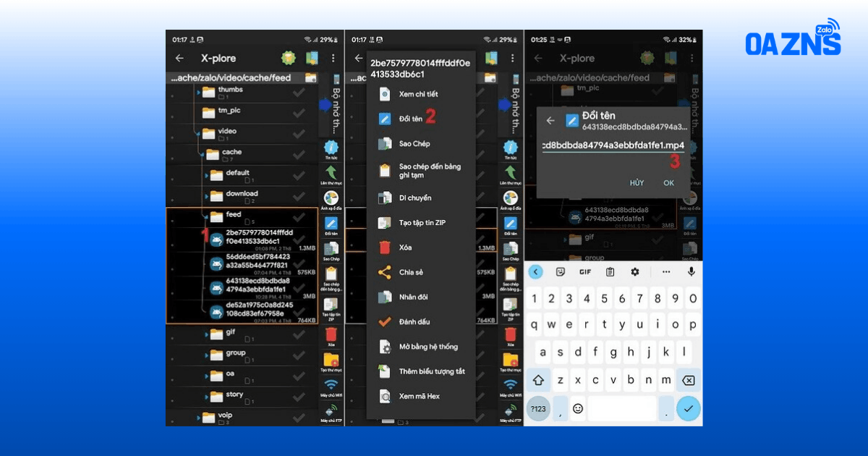Collapse the keyboard toolbar with the blue chevron
This screenshot has width=868, height=456.
[535, 272]
